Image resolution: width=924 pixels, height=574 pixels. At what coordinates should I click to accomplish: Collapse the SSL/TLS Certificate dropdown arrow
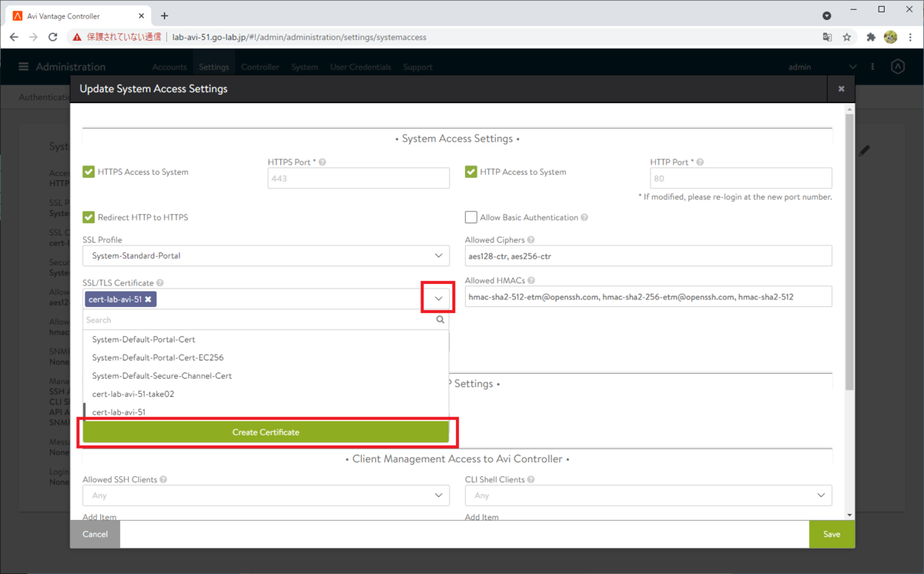tap(438, 299)
